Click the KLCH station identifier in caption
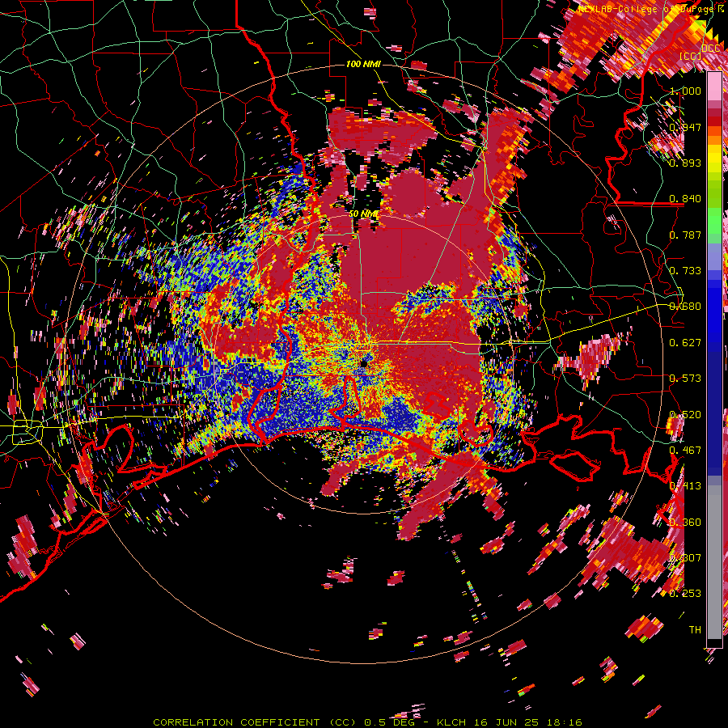Screen dimensions: 728x728 pyautogui.click(x=451, y=722)
